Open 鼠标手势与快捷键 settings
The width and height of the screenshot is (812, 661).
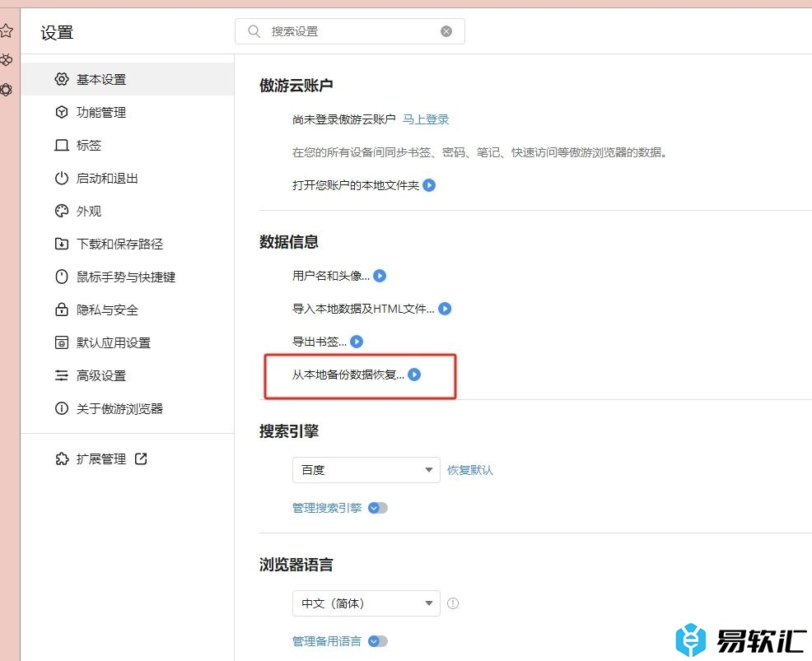[128, 277]
